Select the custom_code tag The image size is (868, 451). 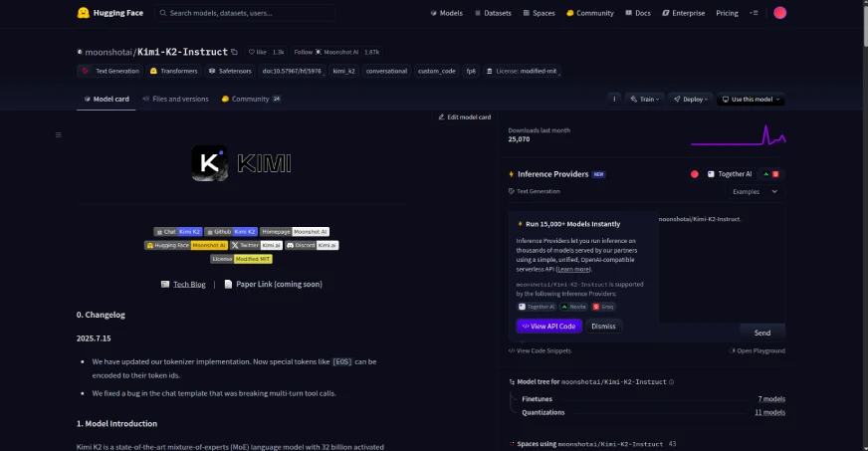tap(437, 71)
